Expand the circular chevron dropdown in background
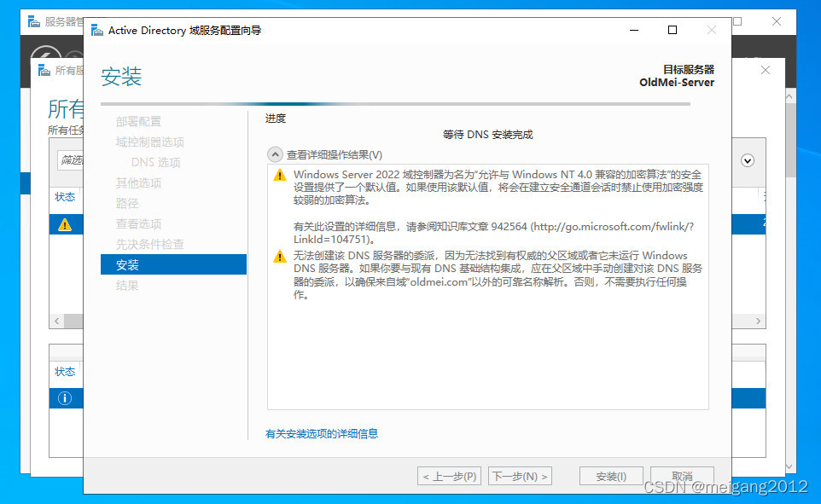 pos(748,160)
